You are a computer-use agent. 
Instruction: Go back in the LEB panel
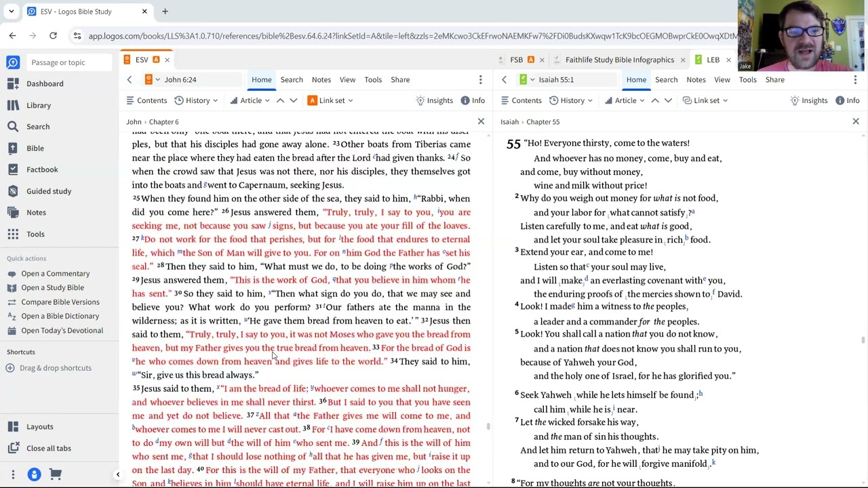504,80
